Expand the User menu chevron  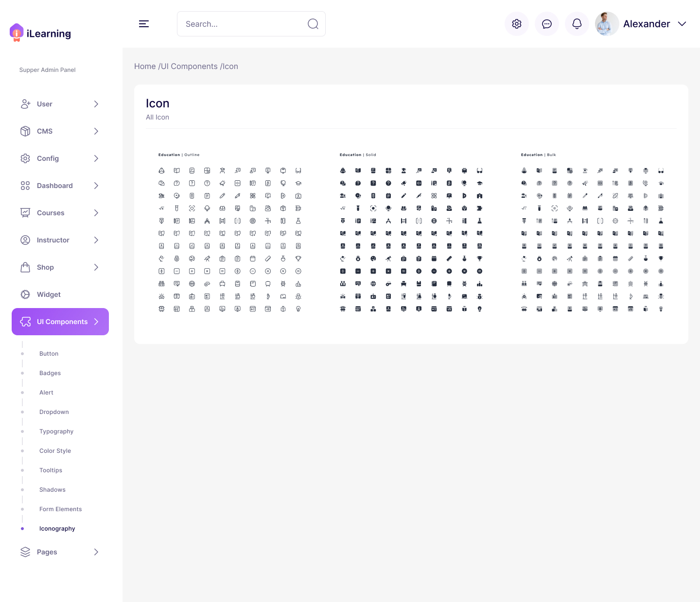tap(96, 104)
